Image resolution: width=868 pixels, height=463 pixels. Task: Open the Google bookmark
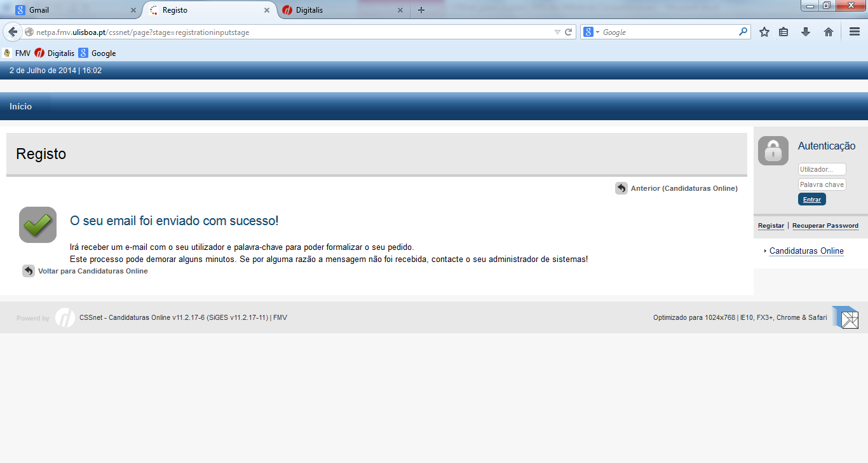(x=97, y=53)
